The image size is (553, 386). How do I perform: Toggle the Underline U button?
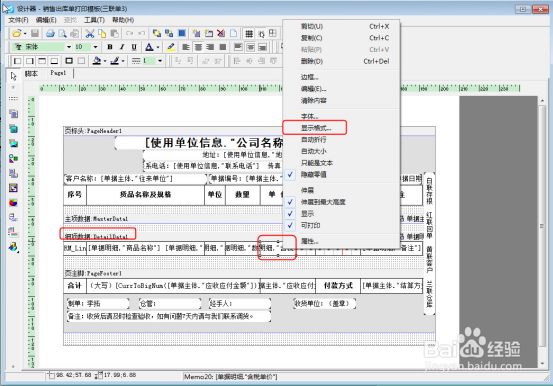tap(134, 47)
